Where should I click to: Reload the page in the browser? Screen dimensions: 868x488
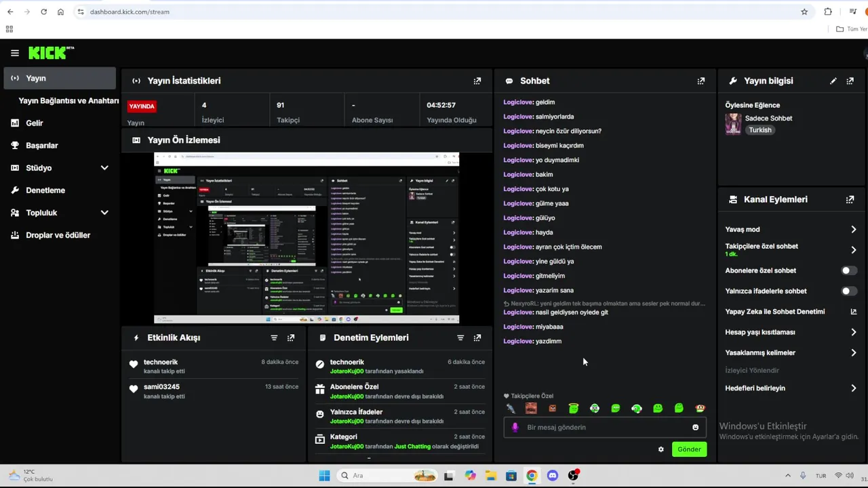coord(43,12)
